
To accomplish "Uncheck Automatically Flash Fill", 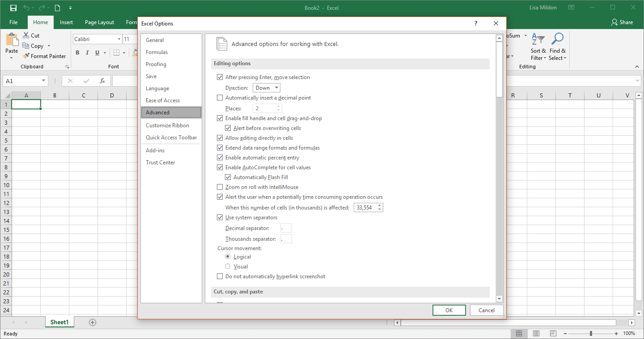I will pyautogui.click(x=228, y=177).
